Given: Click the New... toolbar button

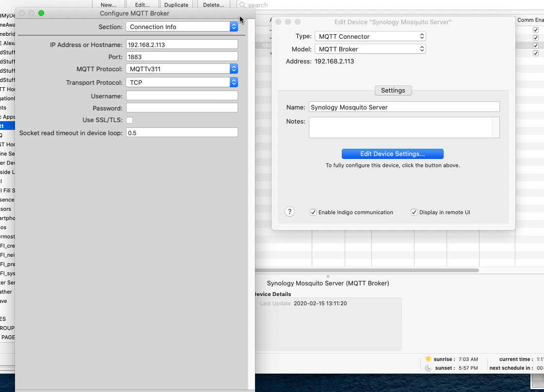Looking at the screenshot, I should (x=108, y=4).
